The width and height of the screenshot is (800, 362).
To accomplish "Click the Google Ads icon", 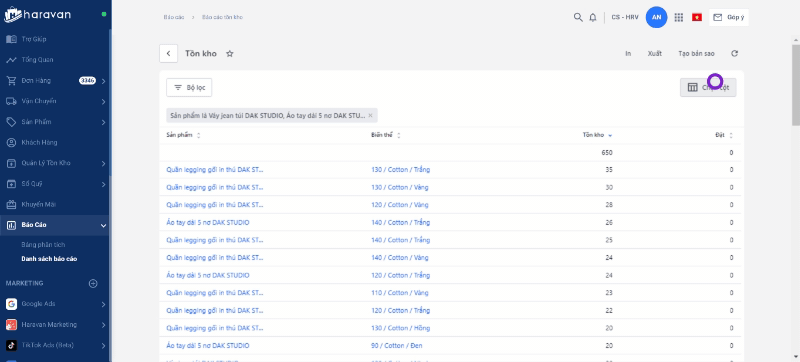I will 11,304.
